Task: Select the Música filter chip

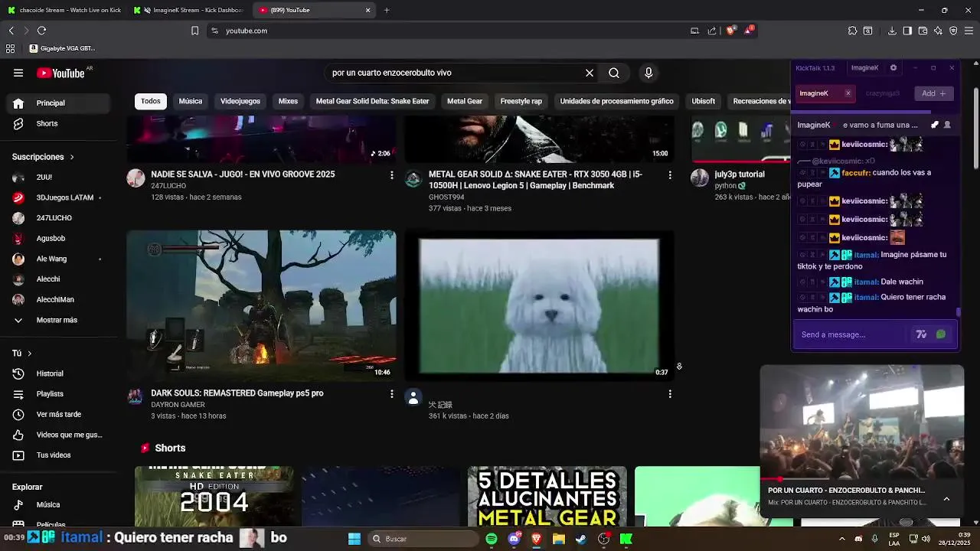Action: point(191,101)
